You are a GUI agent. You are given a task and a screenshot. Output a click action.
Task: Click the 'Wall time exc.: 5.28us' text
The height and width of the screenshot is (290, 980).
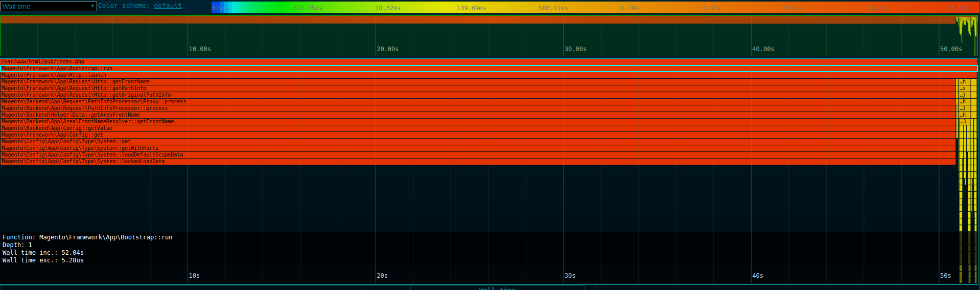click(43, 260)
